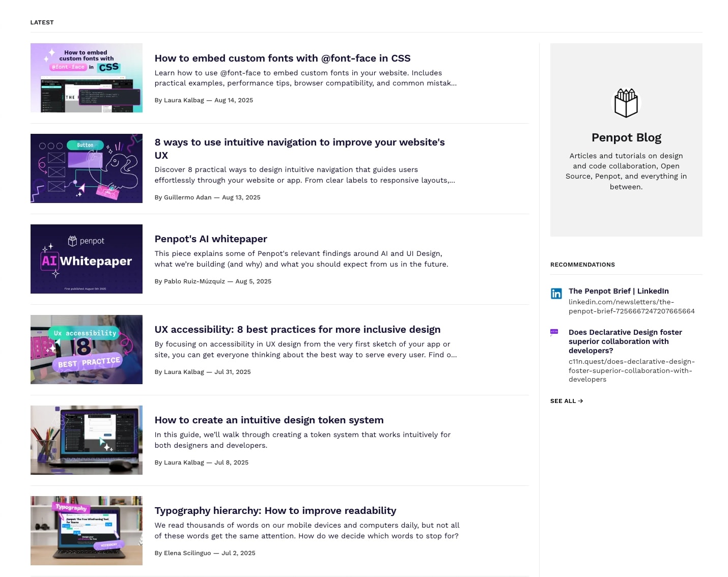Click byline 'By Laura Kalbag — Aug 14, 2025'

[204, 100]
